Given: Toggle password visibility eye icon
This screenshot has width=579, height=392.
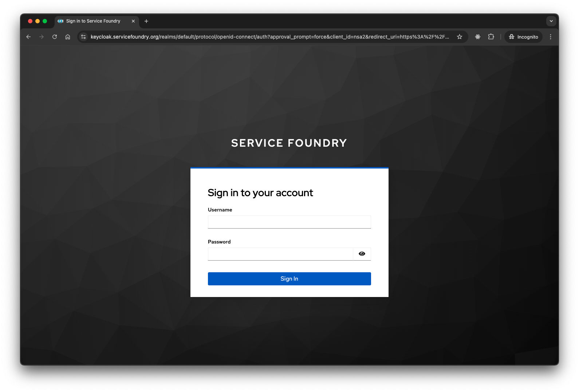Looking at the screenshot, I should click(362, 254).
